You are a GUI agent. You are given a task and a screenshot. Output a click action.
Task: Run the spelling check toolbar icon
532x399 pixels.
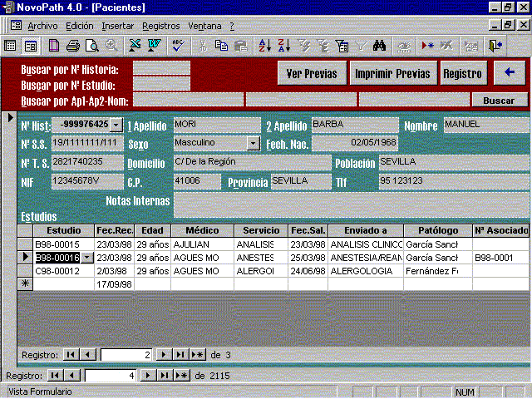[178, 46]
